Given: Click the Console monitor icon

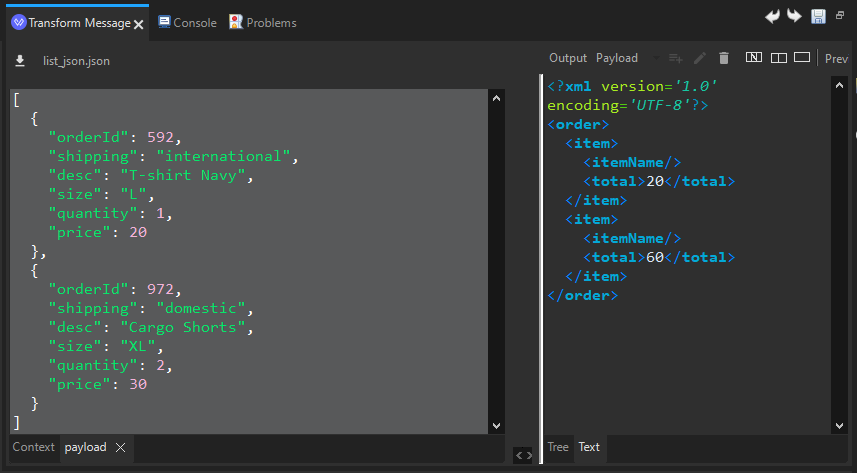Looking at the screenshot, I should click(x=164, y=22).
